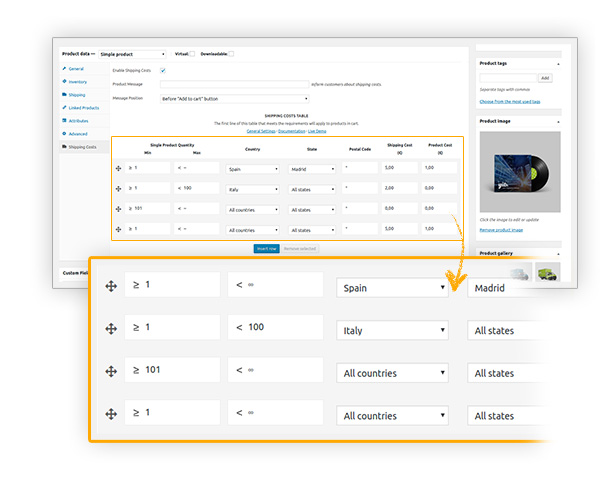This screenshot has height=480, width=600.
Task: Open the Inventory tab
Action: [77, 81]
